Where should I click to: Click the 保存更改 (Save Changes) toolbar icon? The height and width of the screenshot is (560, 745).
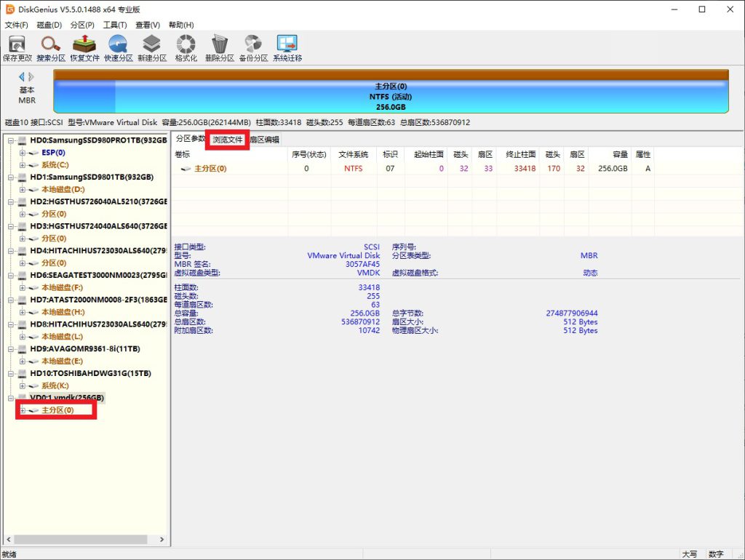(x=17, y=48)
